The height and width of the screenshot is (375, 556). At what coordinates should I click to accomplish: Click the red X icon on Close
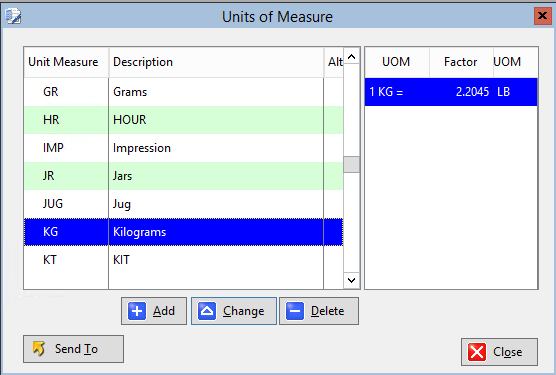click(x=477, y=352)
